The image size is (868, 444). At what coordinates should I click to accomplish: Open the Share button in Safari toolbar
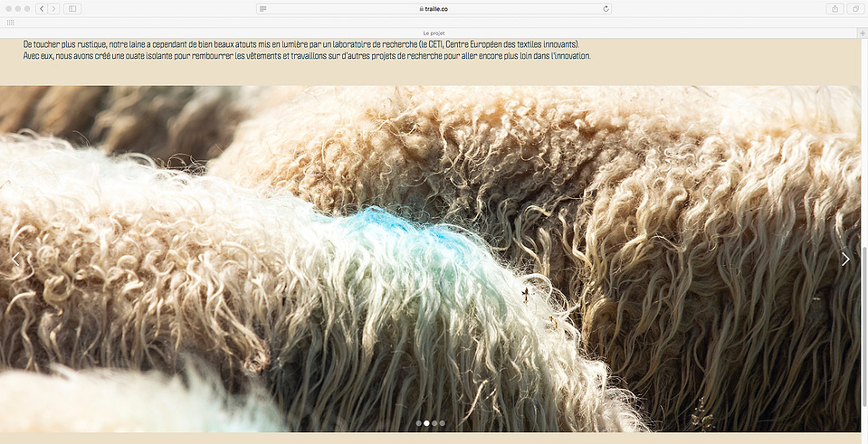pos(835,9)
